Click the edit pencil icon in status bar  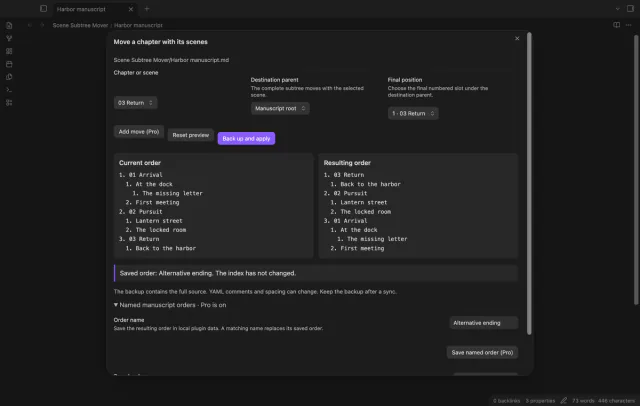(x=564, y=401)
